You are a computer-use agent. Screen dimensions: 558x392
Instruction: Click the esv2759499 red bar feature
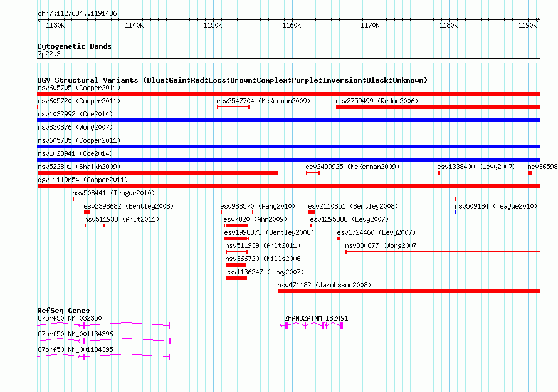[438, 107]
